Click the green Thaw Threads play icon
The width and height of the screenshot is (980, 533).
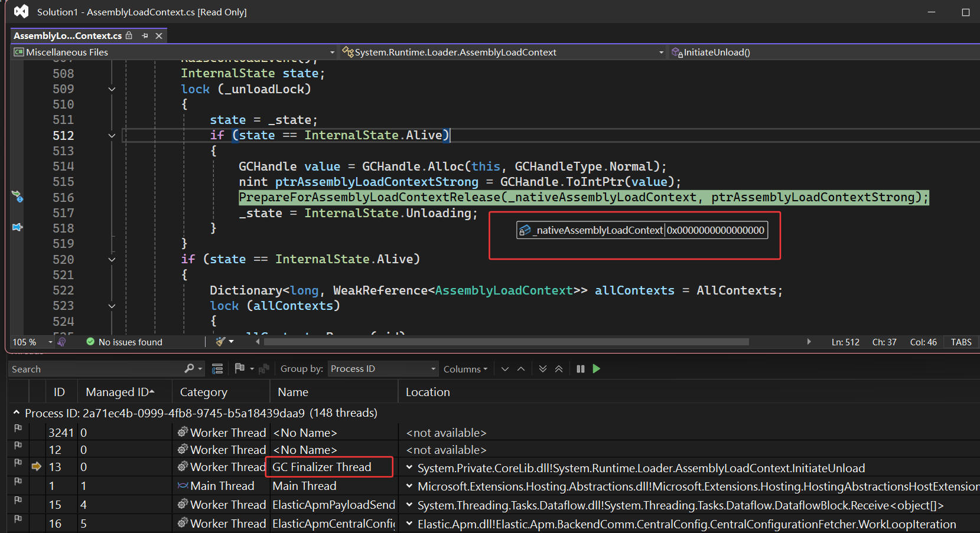(x=596, y=369)
